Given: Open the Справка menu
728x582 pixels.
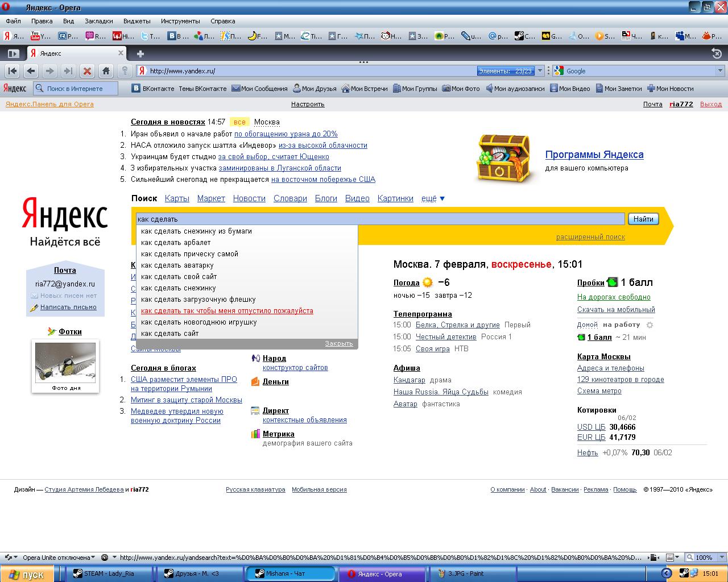Looking at the screenshot, I should 223,21.
